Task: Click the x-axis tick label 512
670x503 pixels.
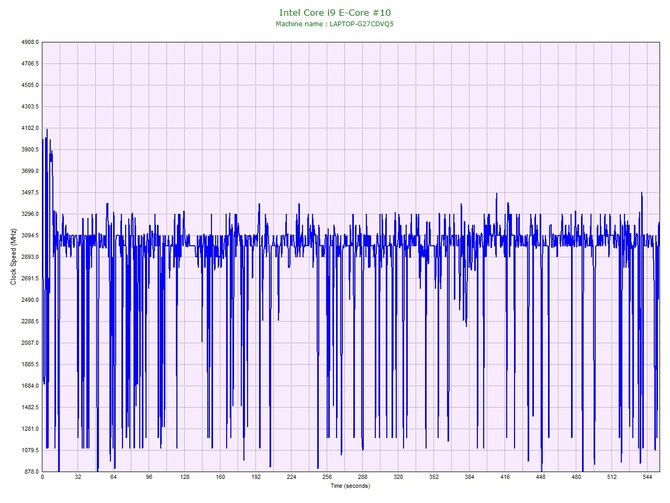Action: [612, 477]
